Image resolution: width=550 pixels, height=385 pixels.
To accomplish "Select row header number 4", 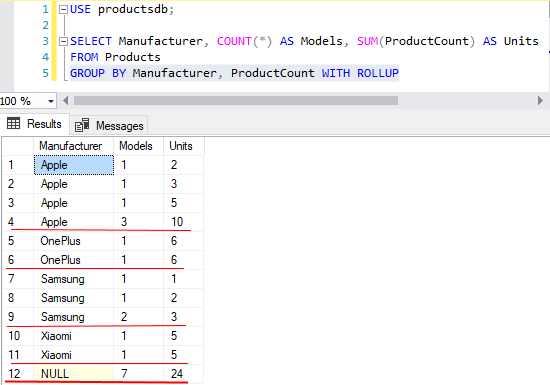I will (18, 222).
